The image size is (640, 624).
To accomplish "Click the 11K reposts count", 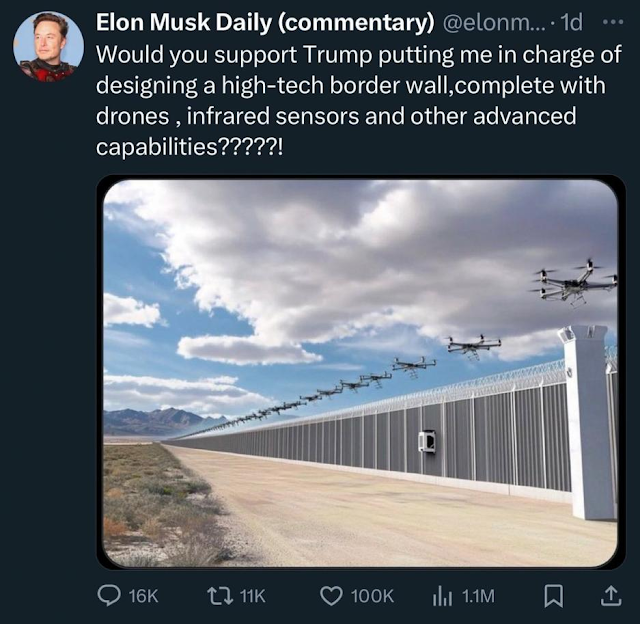I will [x=253, y=596].
